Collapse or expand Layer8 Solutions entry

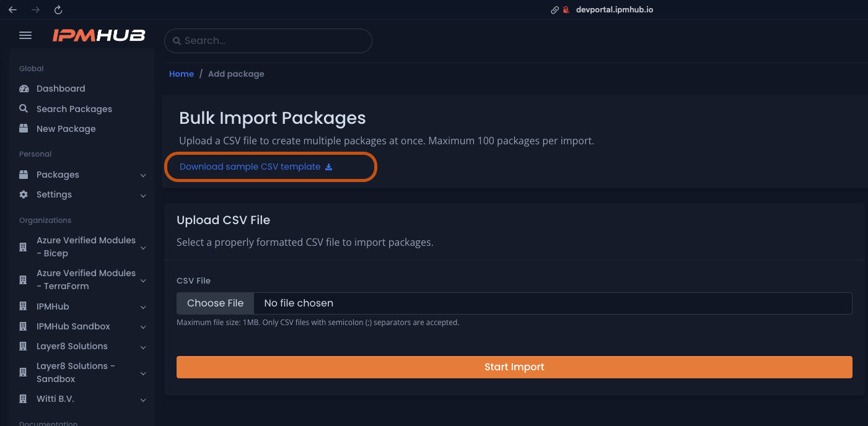coord(143,346)
